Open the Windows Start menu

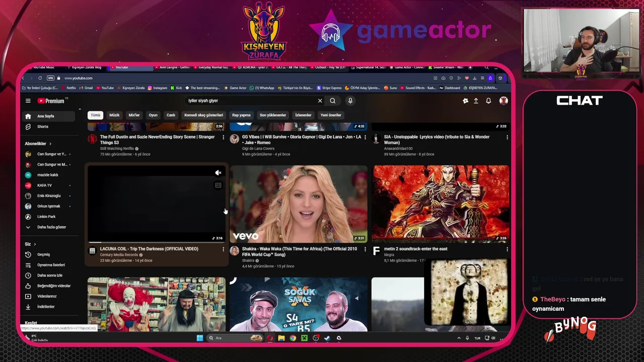(200, 338)
